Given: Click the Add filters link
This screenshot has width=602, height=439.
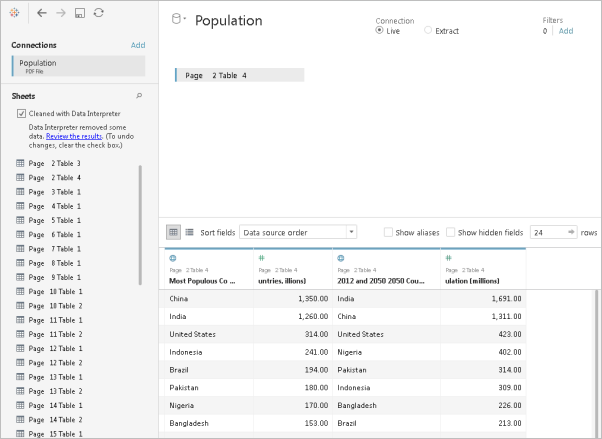Looking at the screenshot, I should [x=566, y=31].
